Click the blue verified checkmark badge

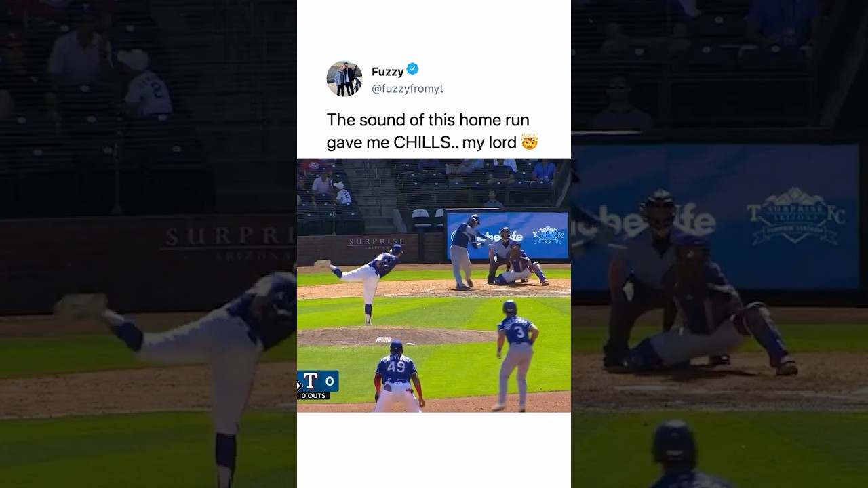coord(412,69)
